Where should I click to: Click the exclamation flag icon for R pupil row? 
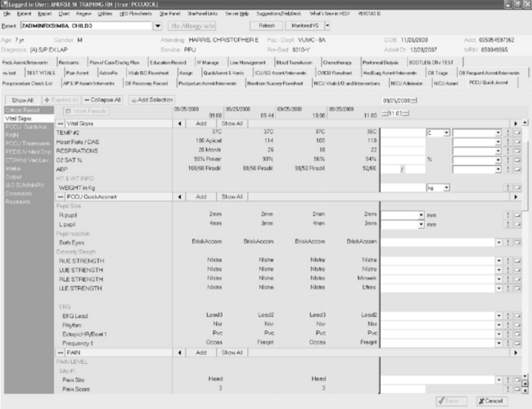(509, 213)
